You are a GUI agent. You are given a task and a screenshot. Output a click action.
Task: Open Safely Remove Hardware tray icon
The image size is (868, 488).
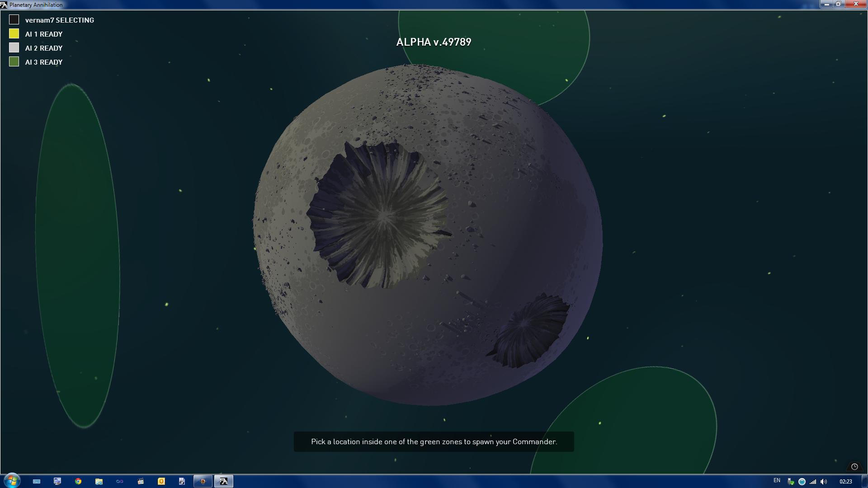point(791,482)
